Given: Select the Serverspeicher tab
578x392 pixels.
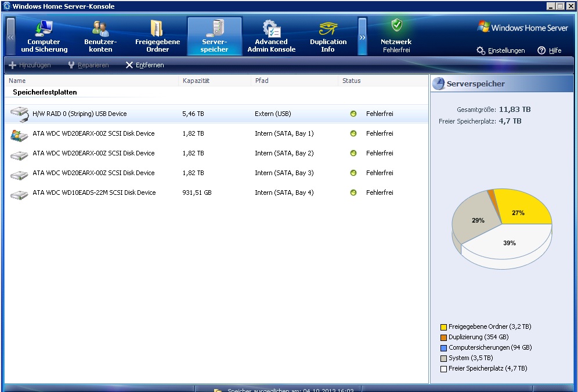Looking at the screenshot, I should [214, 36].
